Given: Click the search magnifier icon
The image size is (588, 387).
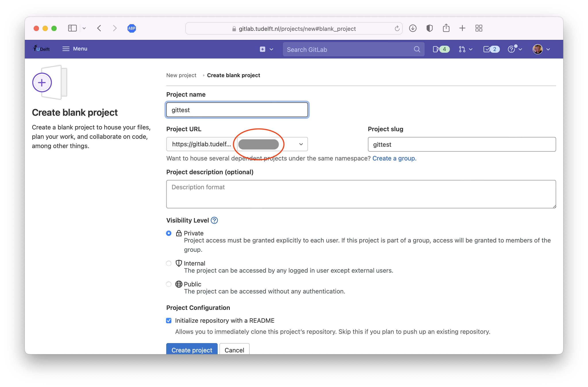Looking at the screenshot, I should 417,49.
